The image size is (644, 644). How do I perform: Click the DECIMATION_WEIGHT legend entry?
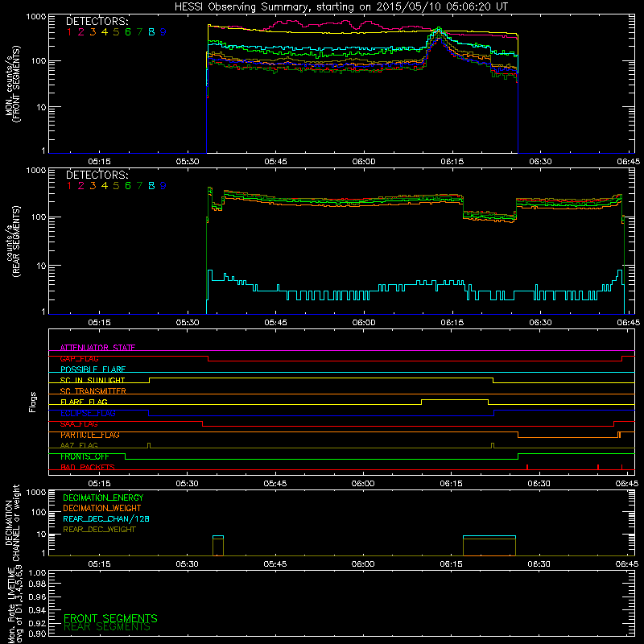coord(102,508)
